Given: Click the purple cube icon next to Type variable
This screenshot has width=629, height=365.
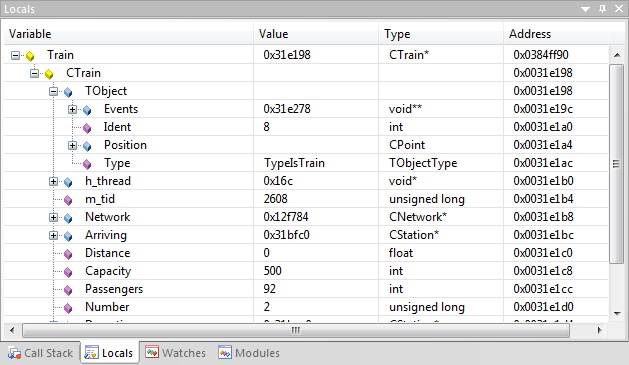Looking at the screenshot, I should click(87, 164).
